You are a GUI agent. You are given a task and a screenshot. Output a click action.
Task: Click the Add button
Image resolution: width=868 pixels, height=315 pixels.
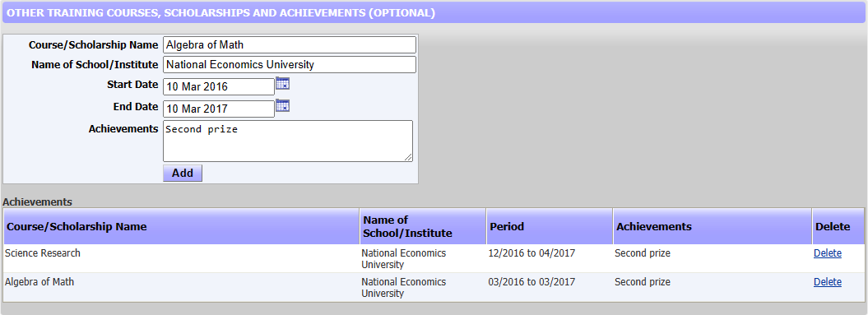[x=183, y=174]
